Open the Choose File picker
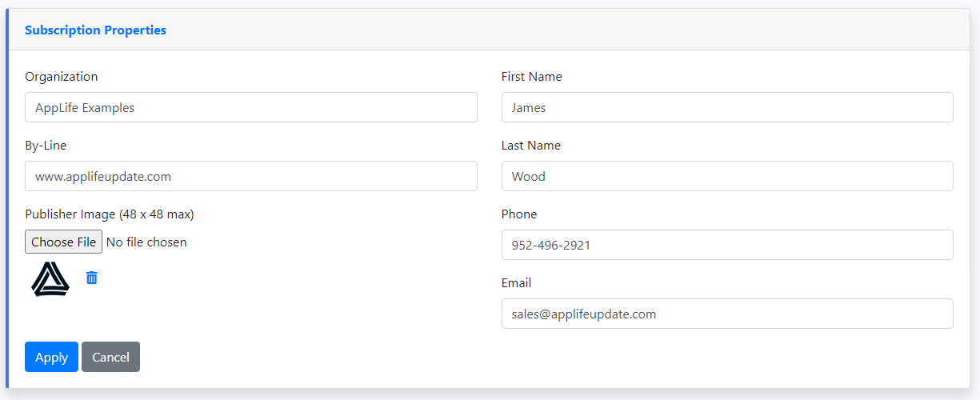 pyautogui.click(x=63, y=242)
